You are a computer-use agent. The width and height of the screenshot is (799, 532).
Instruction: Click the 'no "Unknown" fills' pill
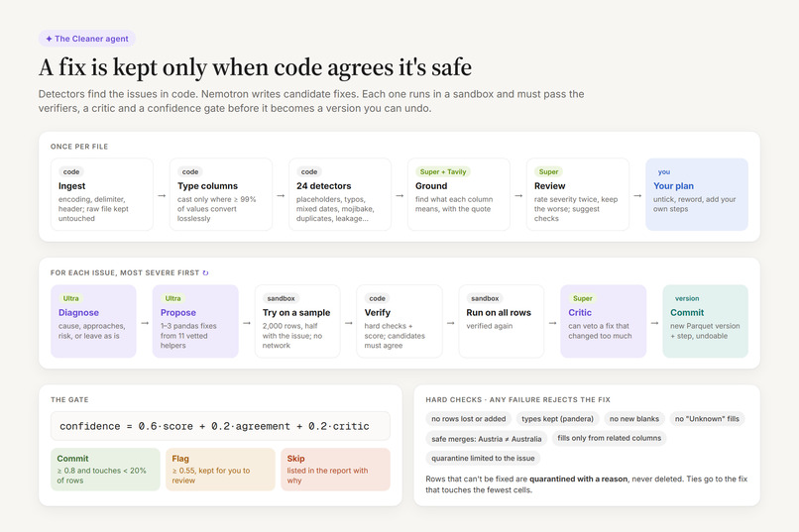[707, 419]
